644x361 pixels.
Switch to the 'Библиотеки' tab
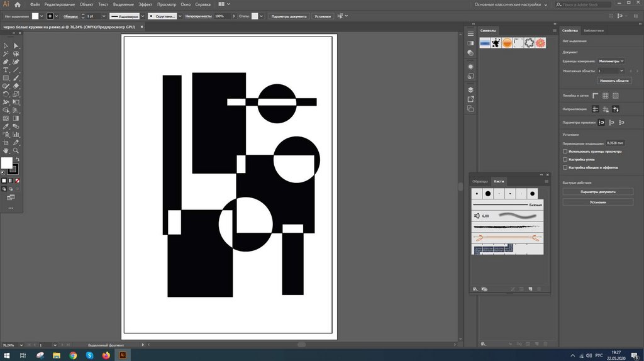pyautogui.click(x=593, y=30)
